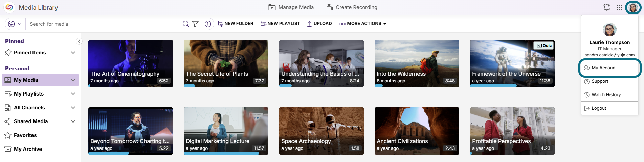Expand the Pinned Items chevron
644x162 pixels.
[73, 53]
